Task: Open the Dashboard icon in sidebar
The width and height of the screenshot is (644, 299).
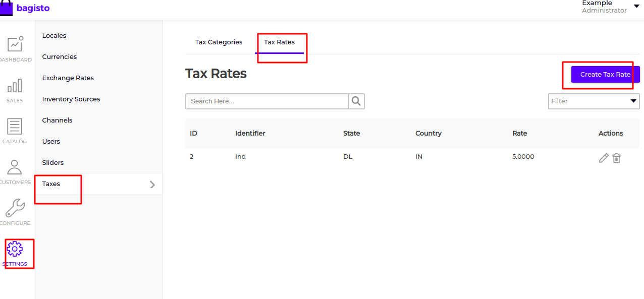Action: [x=15, y=44]
